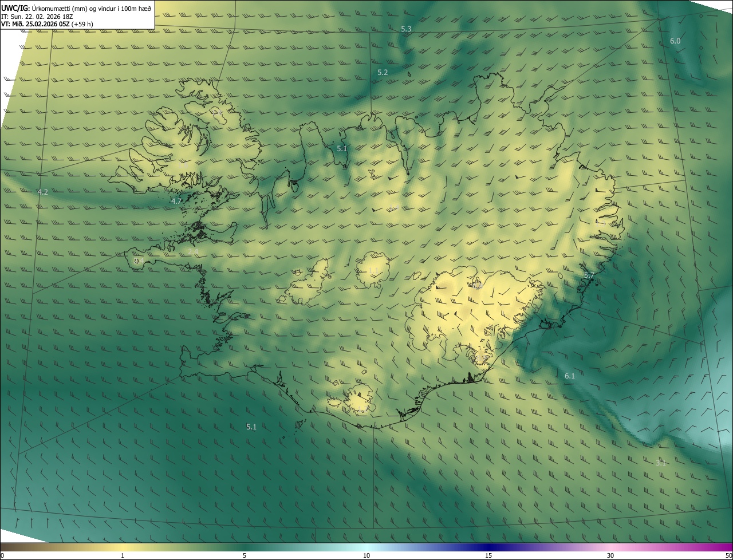This screenshot has height=560, width=733.
Task: Click the 5.2 value label on map
Action: 383,72
